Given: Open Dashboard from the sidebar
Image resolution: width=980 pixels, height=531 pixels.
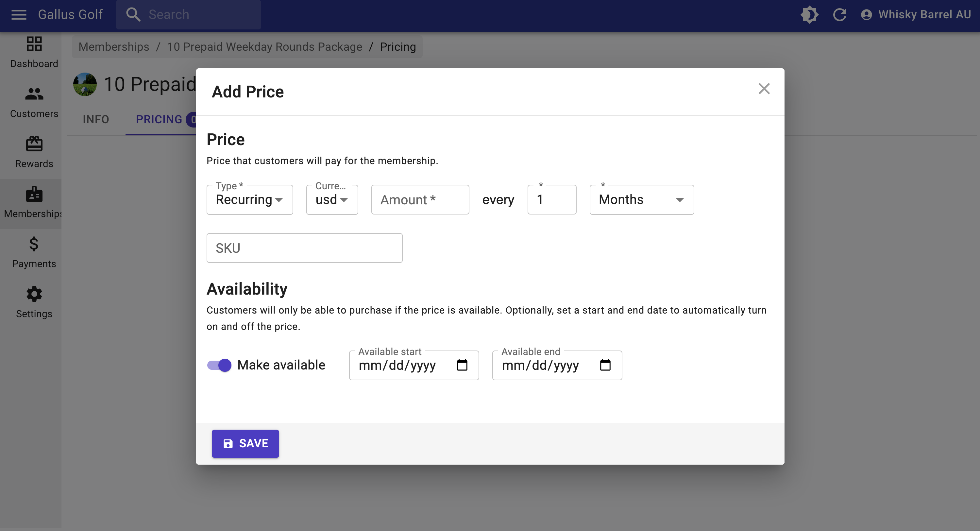Looking at the screenshot, I should click(34, 53).
